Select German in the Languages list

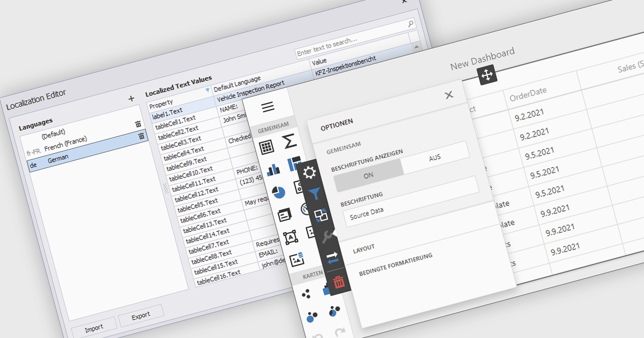click(x=57, y=160)
